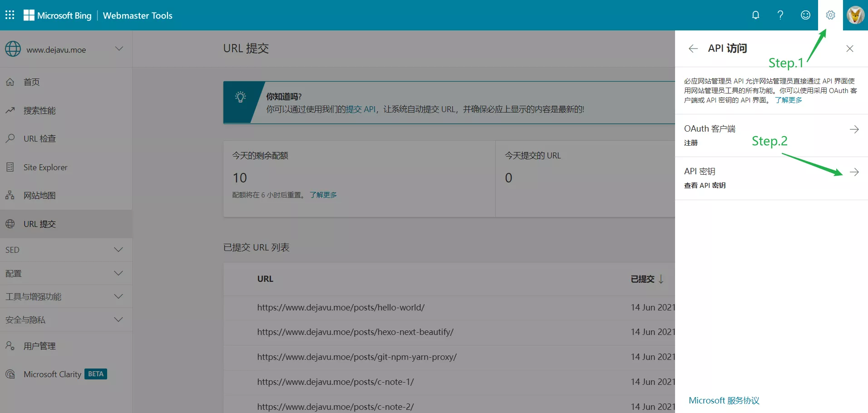The image size is (868, 413).
Task: Close the API 访问 panel
Action: point(850,49)
